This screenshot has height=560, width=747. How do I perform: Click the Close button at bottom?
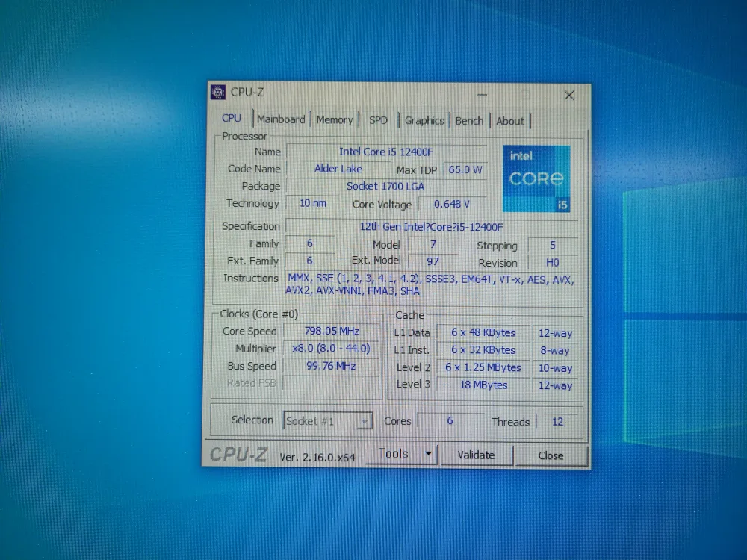[x=551, y=455]
